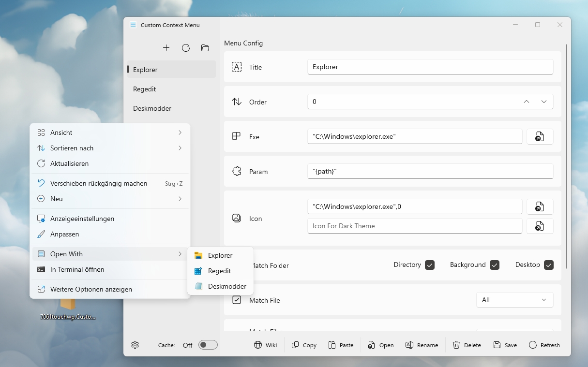Reload the menu list in sidebar
The image size is (588, 367).
186,48
